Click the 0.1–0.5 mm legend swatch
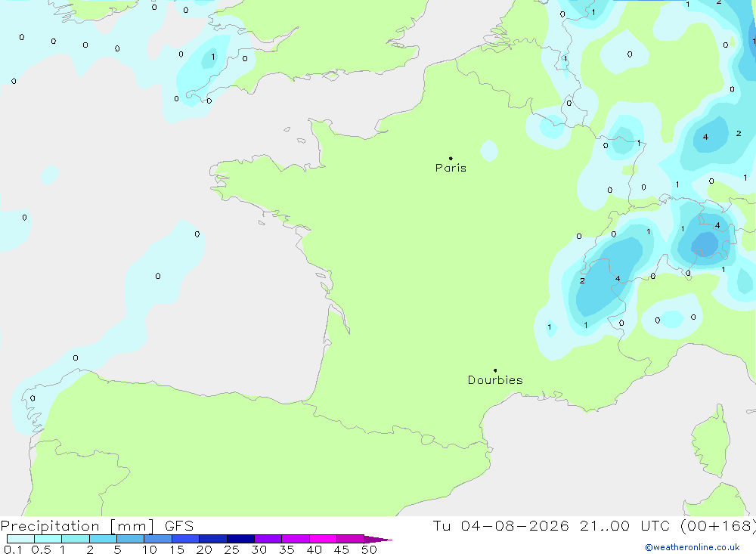 coord(20,539)
